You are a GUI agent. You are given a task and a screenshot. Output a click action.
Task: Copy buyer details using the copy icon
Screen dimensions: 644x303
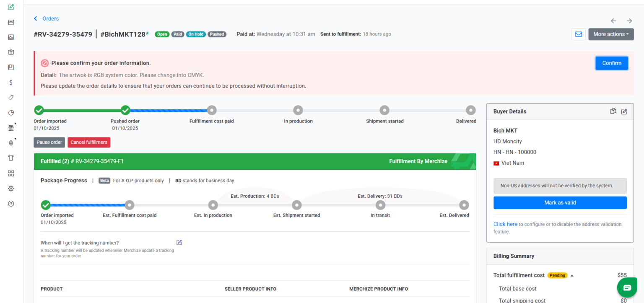coord(613,111)
